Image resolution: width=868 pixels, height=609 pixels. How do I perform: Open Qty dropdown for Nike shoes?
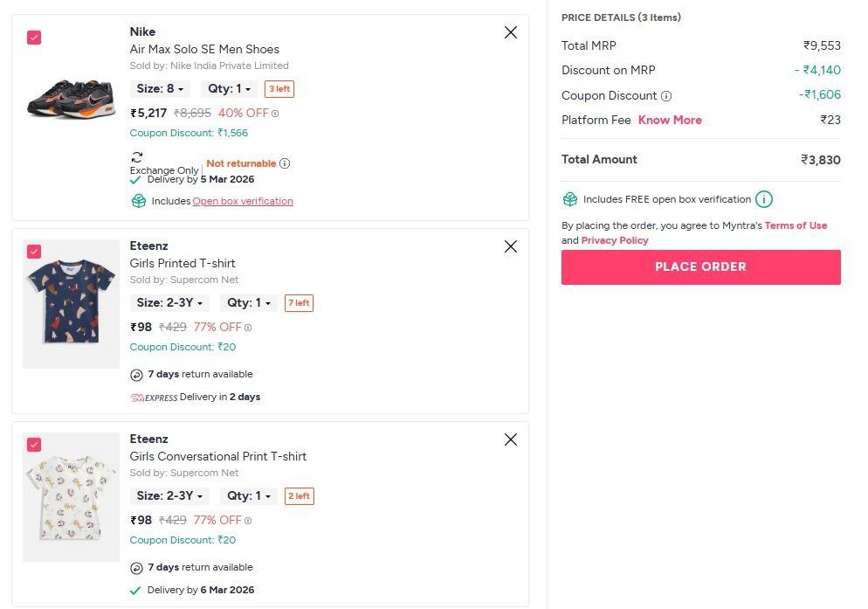click(229, 89)
